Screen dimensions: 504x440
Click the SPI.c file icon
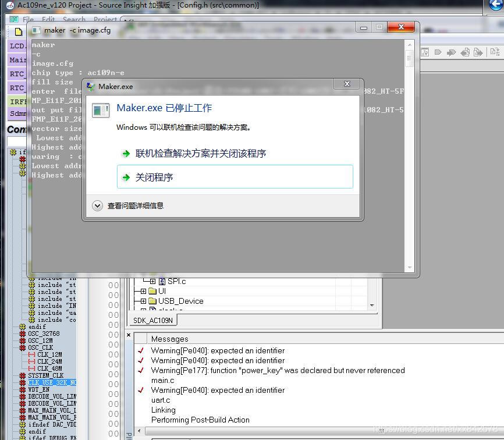(162, 282)
